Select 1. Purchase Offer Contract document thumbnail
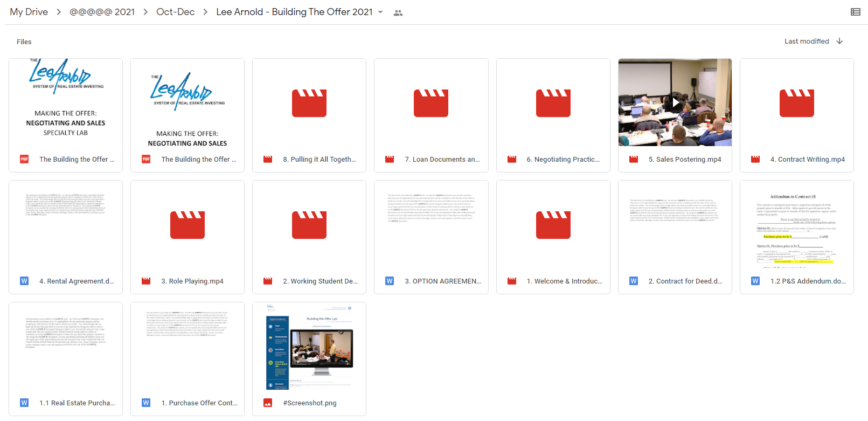Image resolution: width=868 pixels, height=421 pixels. 188,346
